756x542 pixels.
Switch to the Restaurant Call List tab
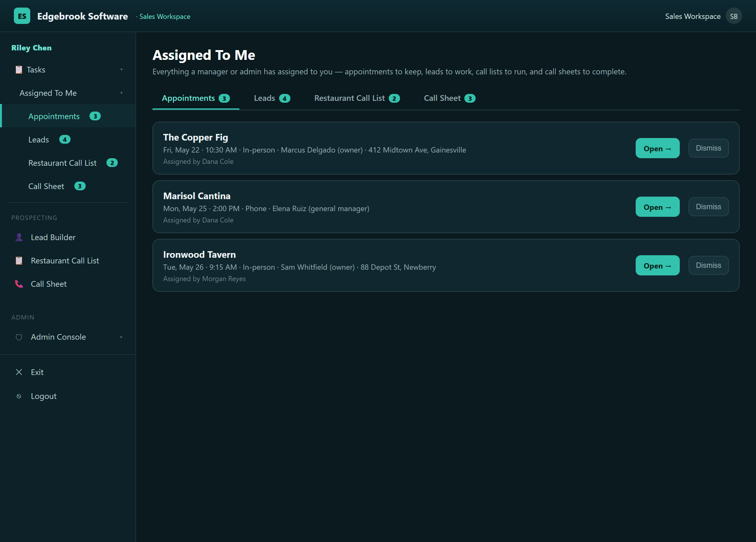pos(357,98)
